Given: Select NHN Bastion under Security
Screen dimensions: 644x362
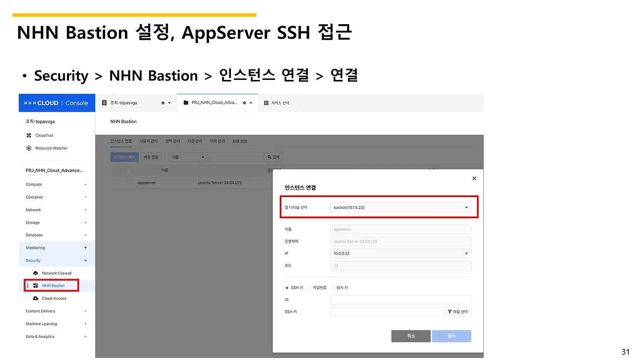Looking at the screenshot, I should click(x=53, y=286).
